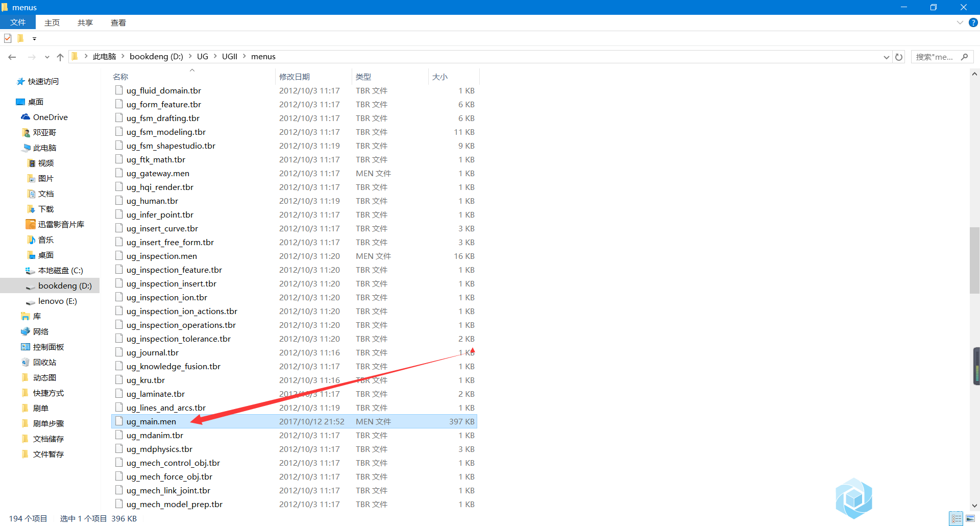The width and height of the screenshot is (980, 526).
Task: Expand the address bar history dropdown
Action: 887,57
